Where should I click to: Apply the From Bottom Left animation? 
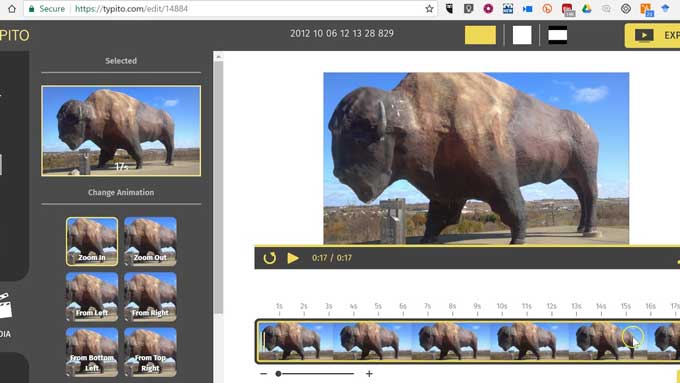click(92, 352)
